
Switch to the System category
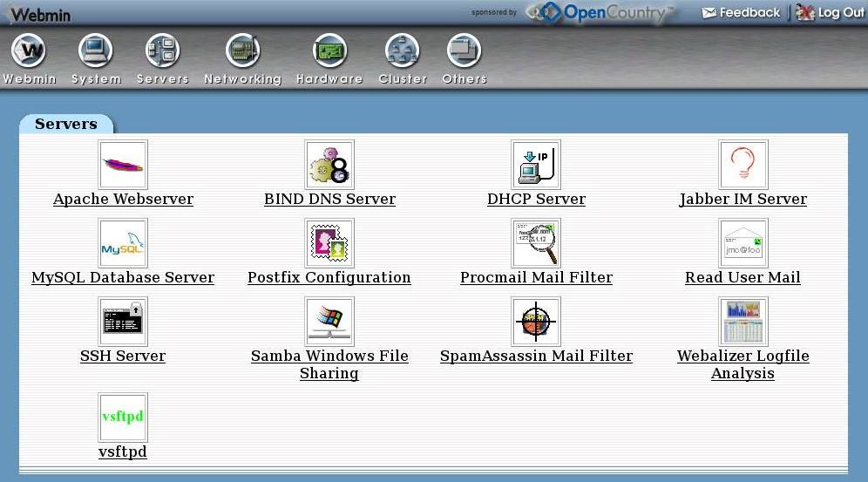(x=96, y=52)
